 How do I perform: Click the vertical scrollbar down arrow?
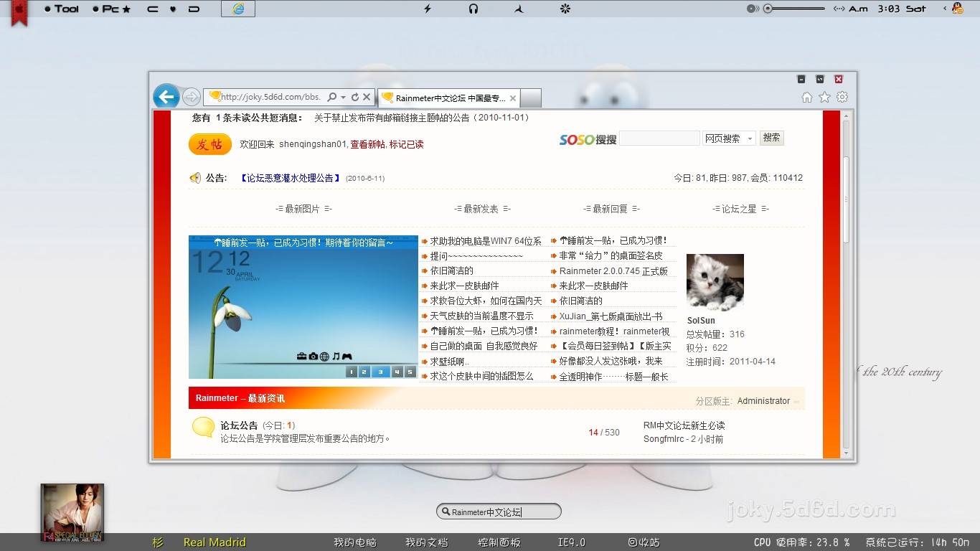point(846,453)
